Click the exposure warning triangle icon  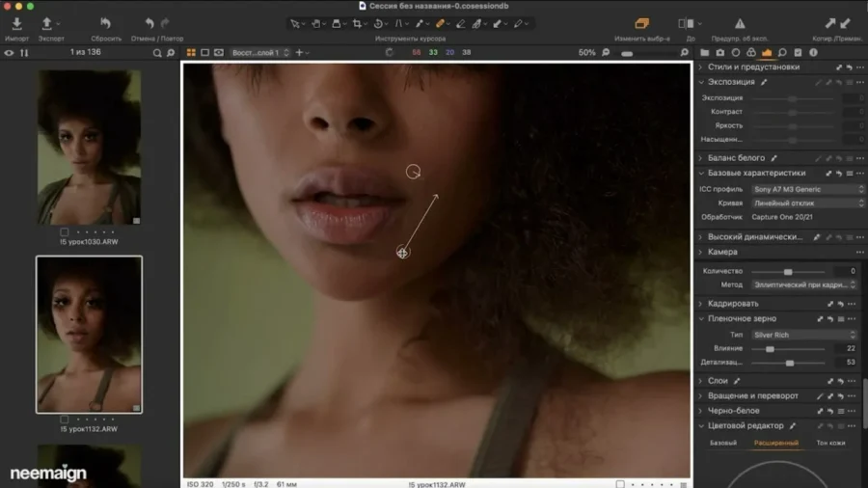[740, 23]
